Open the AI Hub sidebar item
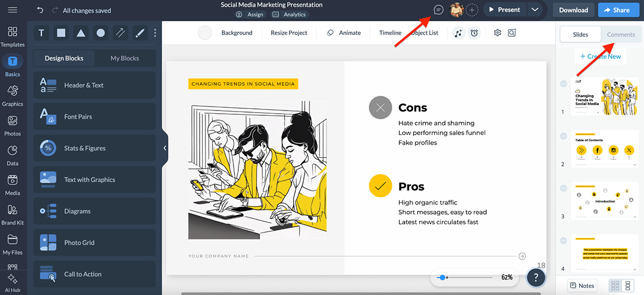This screenshot has height=295, width=644. click(x=12, y=283)
